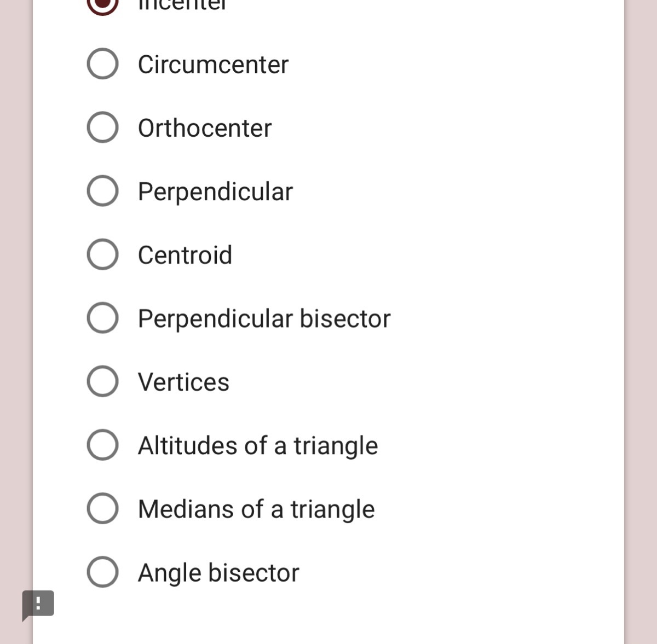Click the Circumcenter label text

click(213, 65)
